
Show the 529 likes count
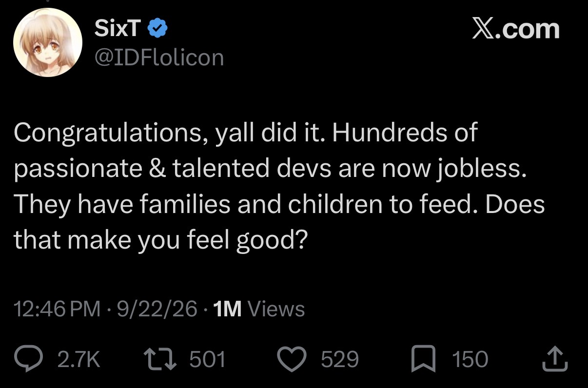340,360
